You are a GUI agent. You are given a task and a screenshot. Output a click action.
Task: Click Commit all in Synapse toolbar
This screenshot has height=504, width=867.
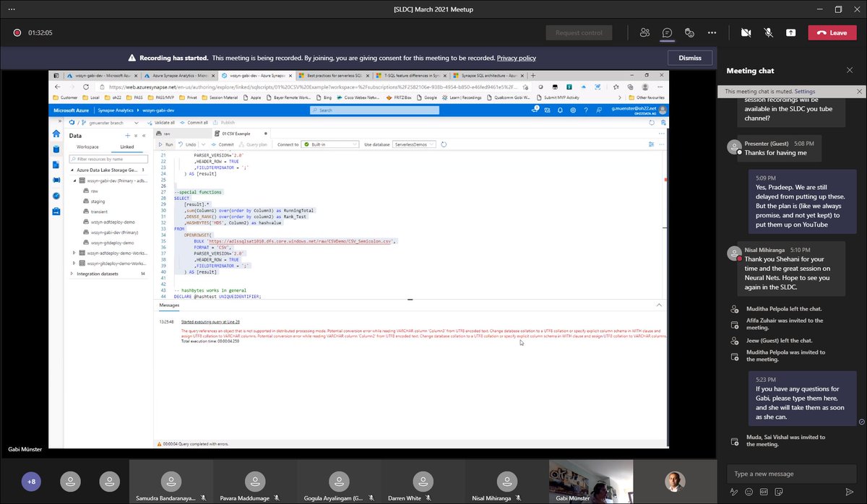[x=194, y=123]
